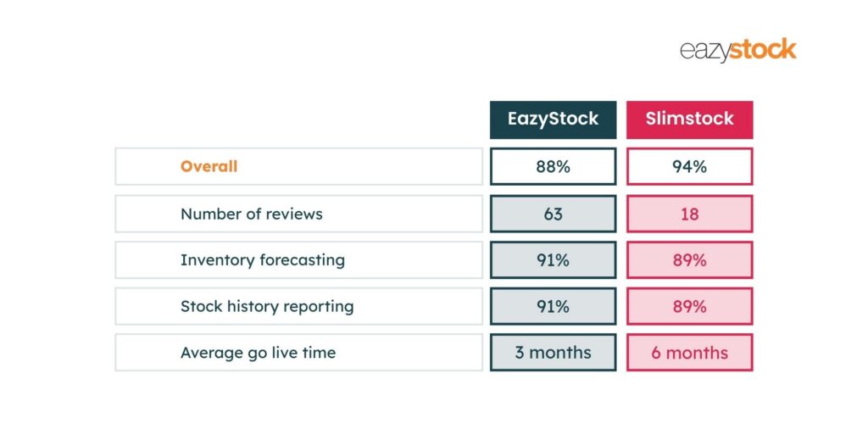Click the word 'eazy' in logo
The width and height of the screenshot is (868, 429).
click(x=704, y=52)
